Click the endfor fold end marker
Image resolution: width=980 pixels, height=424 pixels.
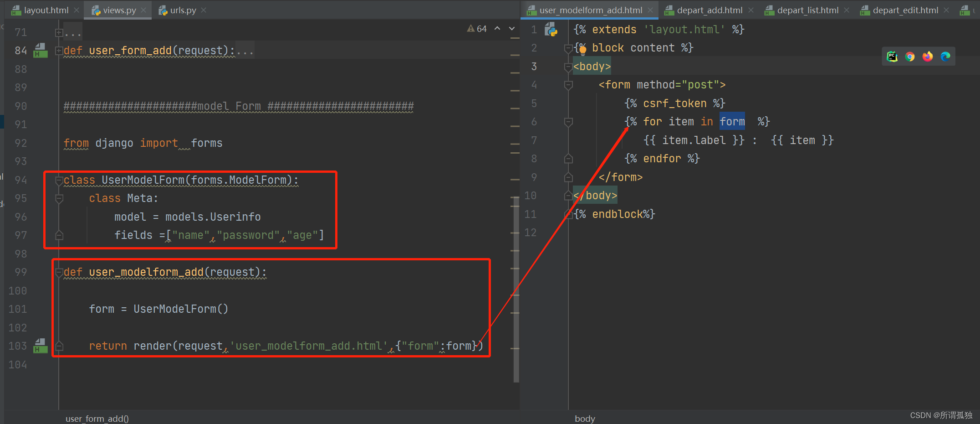[x=568, y=159]
